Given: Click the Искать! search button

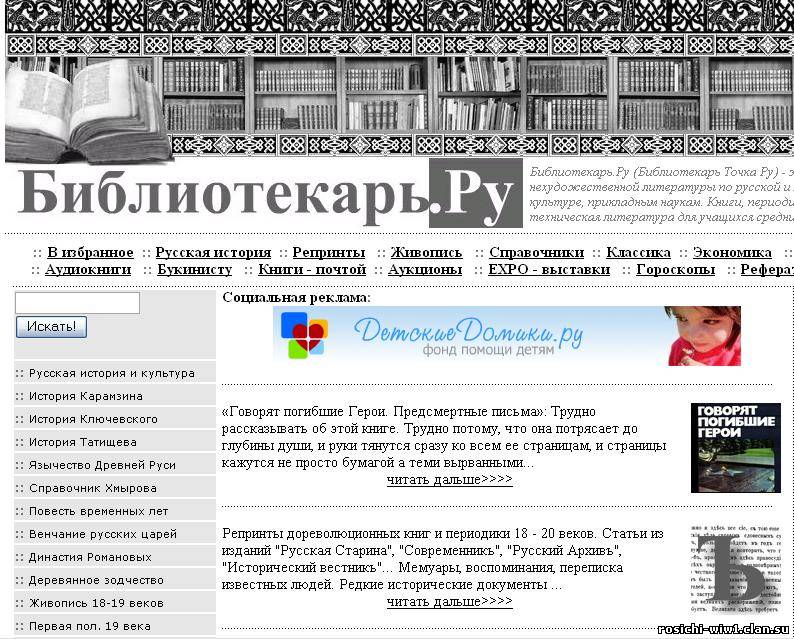Looking at the screenshot, I should 51,327.
